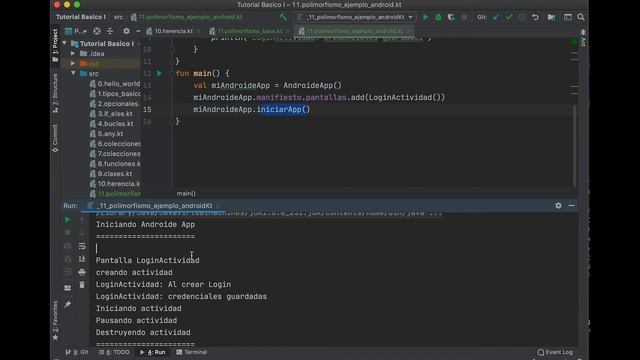Collapse the Tutorial Basico I root node
The width and height of the screenshot is (640, 360).
(x=64, y=43)
